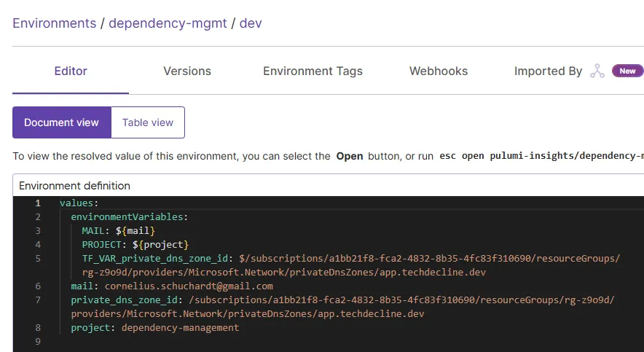
Task: Click dependency-management value
Action: (180, 327)
